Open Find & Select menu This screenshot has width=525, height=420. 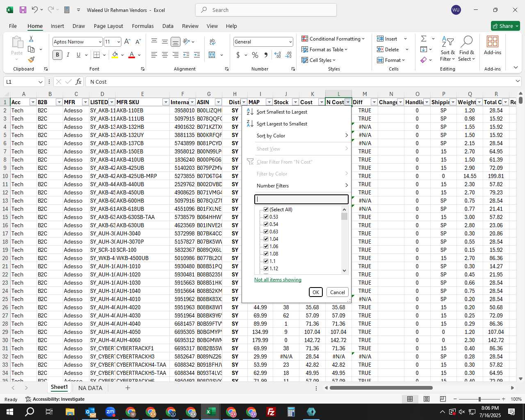pos(467,48)
